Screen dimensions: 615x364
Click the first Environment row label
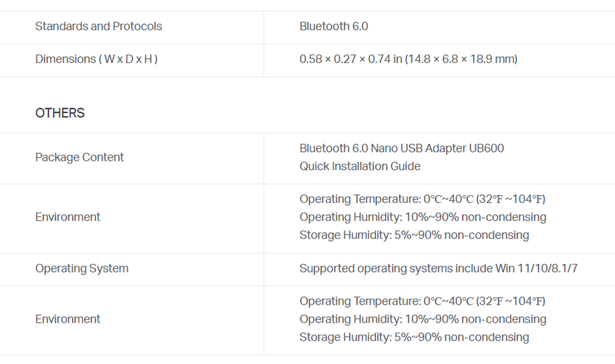(x=68, y=217)
